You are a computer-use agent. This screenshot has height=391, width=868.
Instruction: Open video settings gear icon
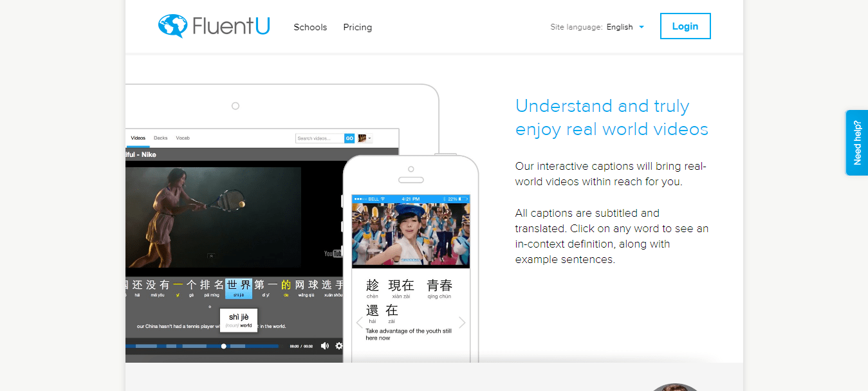click(339, 346)
